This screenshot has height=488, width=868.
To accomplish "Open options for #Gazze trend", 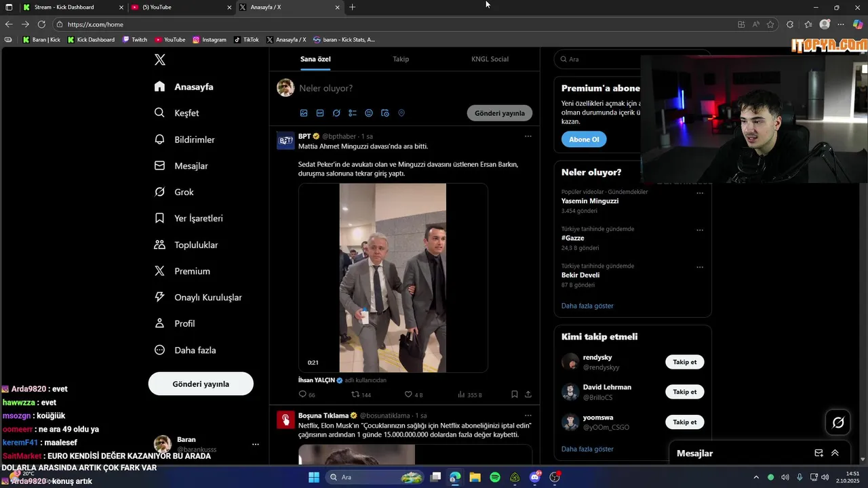I will pos(700,230).
